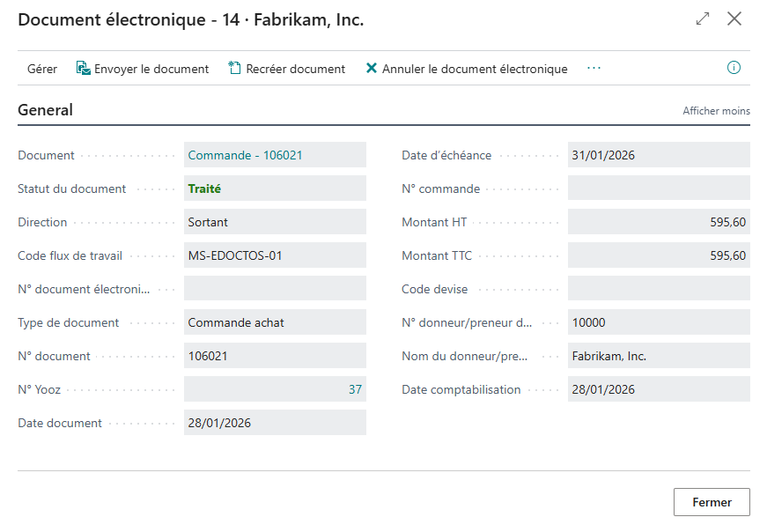The image size is (767, 532).
Task: Expand the dialog with the arrows icon
Action: [x=703, y=18]
